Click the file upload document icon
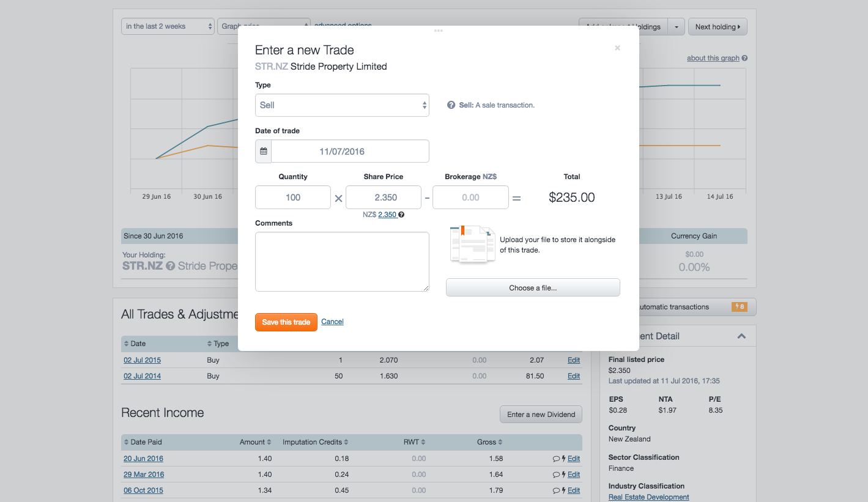Image resolution: width=868 pixels, height=502 pixels. (x=472, y=244)
